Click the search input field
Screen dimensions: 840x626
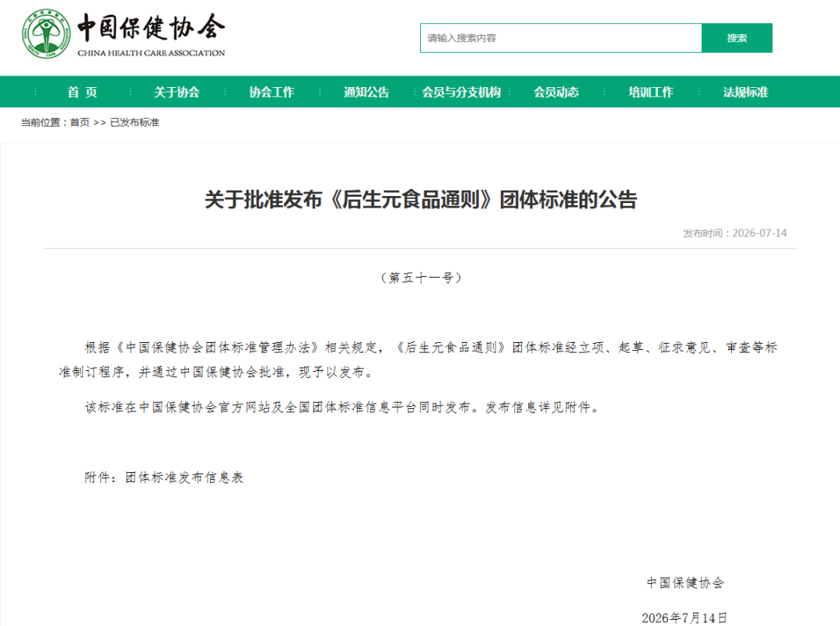560,38
